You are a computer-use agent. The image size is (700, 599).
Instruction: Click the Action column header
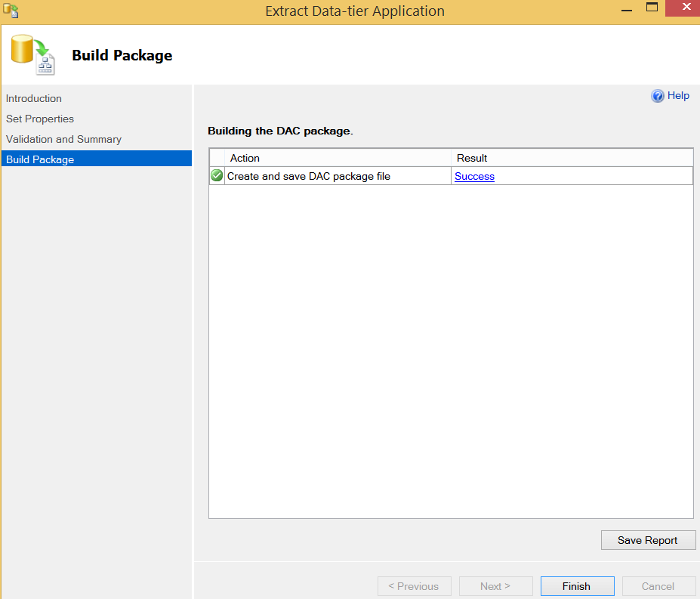pos(338,158)
